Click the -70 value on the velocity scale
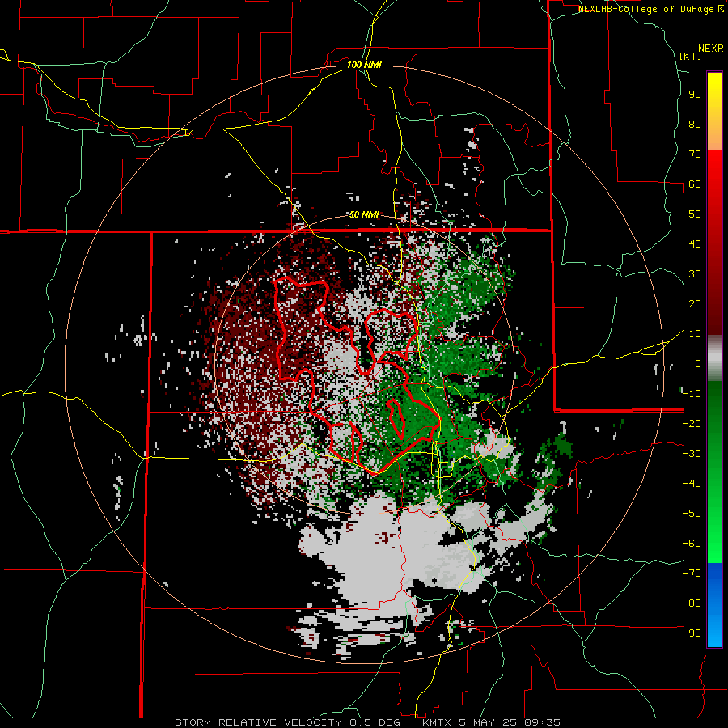The image size is (728, 728). 692,573
